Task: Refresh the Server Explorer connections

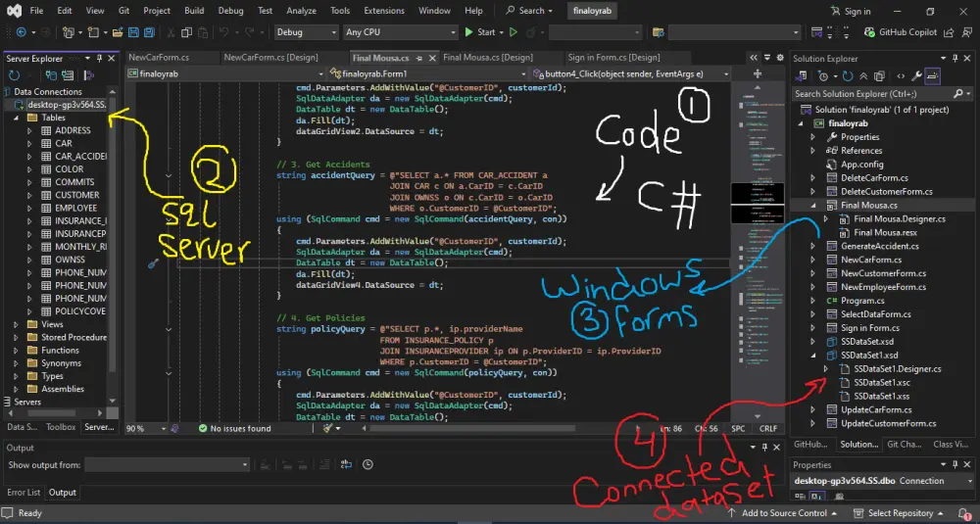Action: pyautogui.click(x=14, y=75)
